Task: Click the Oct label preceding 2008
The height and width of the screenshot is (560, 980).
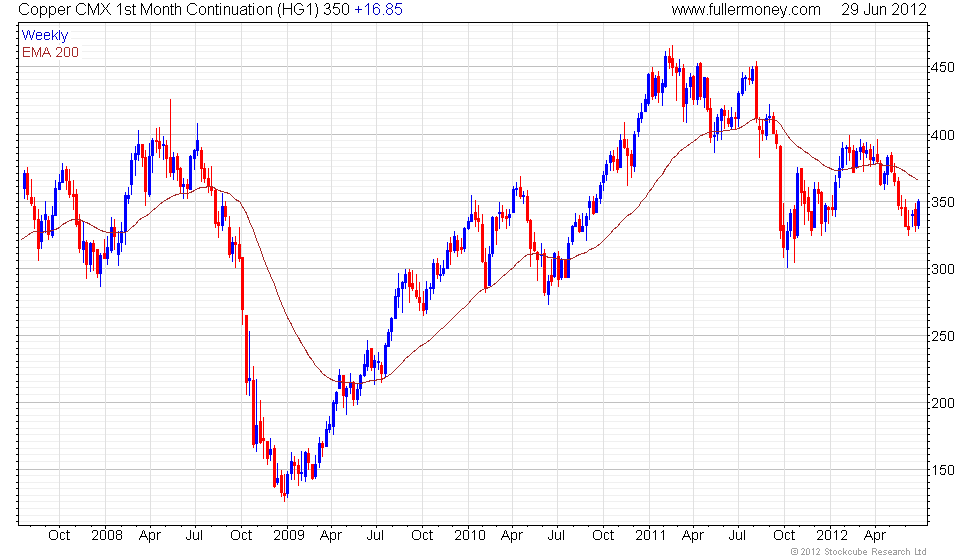Action: pos(59,536)
